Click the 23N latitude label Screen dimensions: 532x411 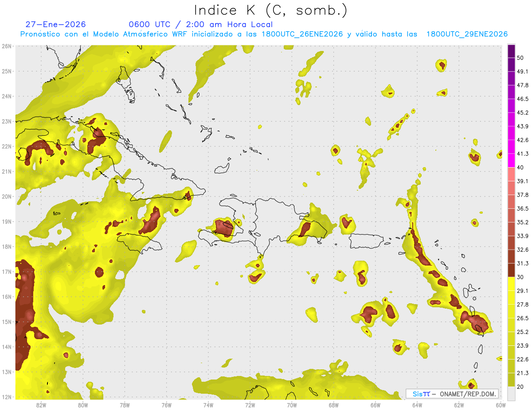coord(7,121)
